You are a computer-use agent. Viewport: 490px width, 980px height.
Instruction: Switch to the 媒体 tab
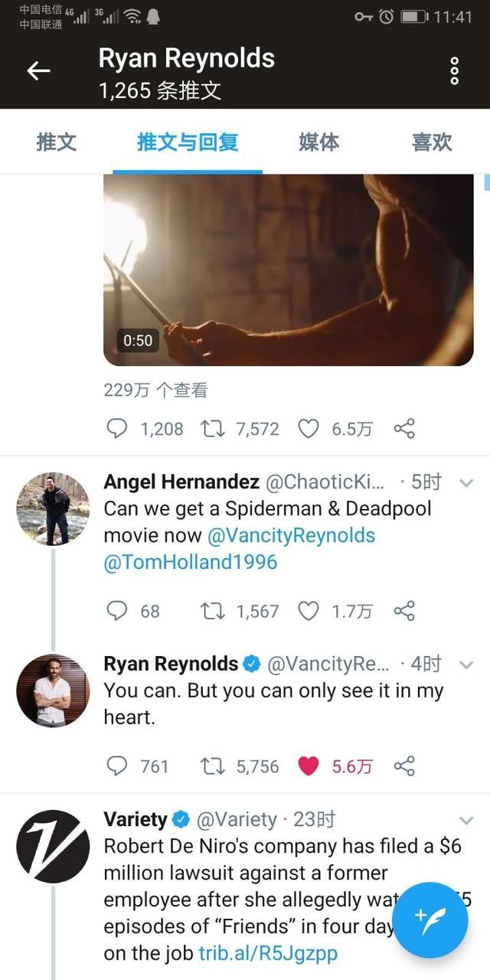tap(318, 142)
